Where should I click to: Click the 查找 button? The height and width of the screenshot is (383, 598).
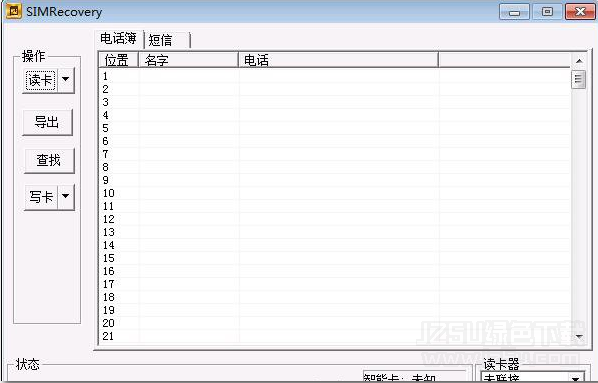tap(49, 160)
